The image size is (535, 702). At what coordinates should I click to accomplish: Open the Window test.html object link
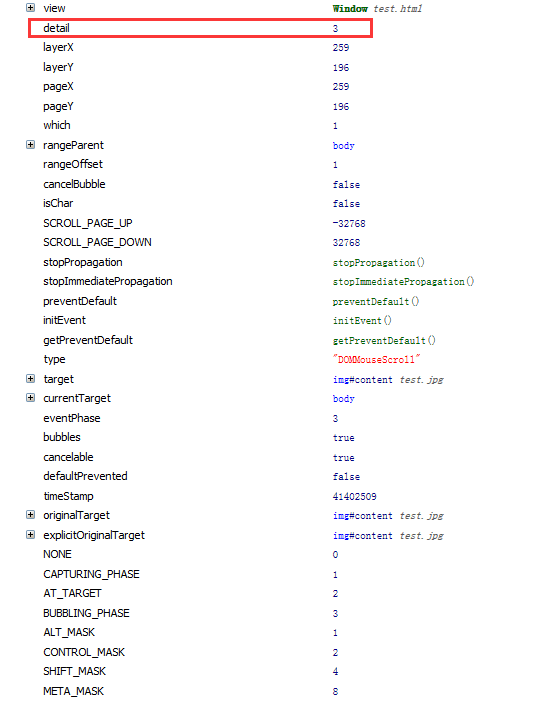[x=377, y=9]
